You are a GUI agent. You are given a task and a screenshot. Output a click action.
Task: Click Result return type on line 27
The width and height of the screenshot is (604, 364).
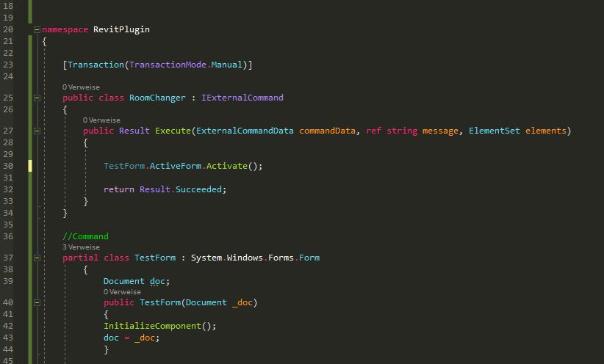coord(134,131)
